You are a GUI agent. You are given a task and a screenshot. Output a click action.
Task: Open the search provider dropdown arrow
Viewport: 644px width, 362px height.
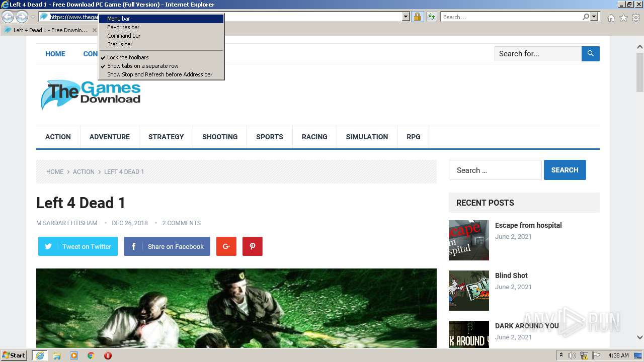594,17
